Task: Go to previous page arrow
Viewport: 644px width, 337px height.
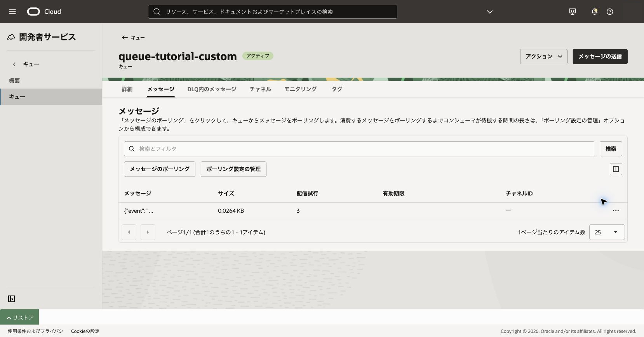Action: [129, 232]
